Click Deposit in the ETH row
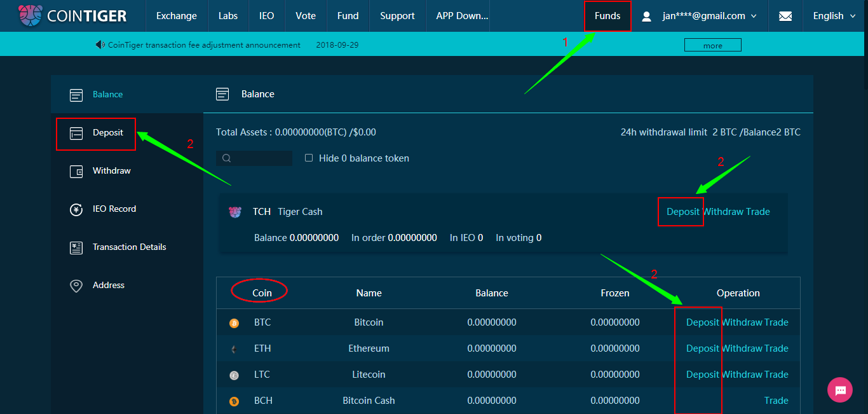This screenshot has height=414, width=868. 703,348
